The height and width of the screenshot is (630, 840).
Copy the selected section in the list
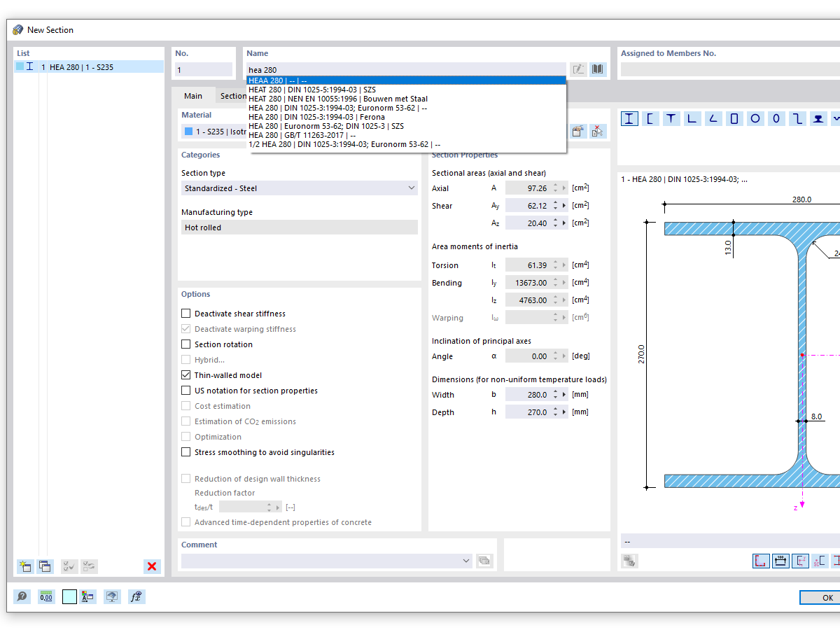click(45, 566)
